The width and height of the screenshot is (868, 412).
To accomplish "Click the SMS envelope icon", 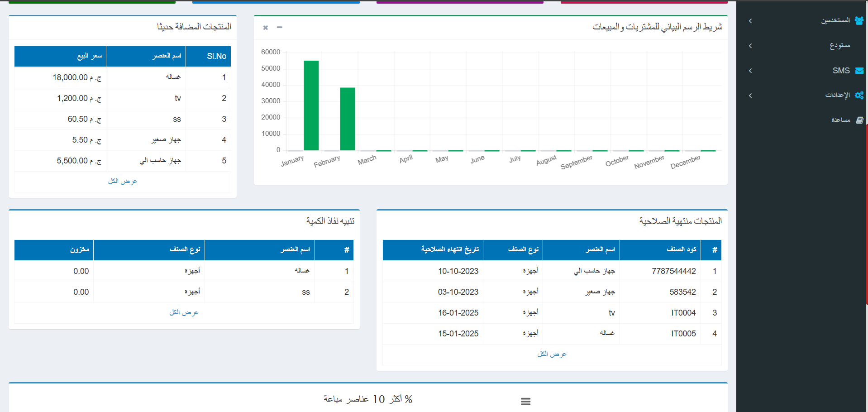I will tap(859, 71).
